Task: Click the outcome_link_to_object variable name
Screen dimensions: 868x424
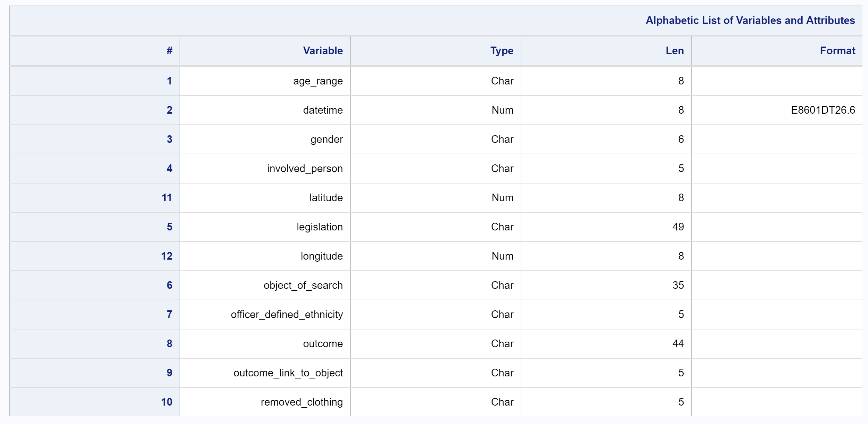Action: coord(288,373)
